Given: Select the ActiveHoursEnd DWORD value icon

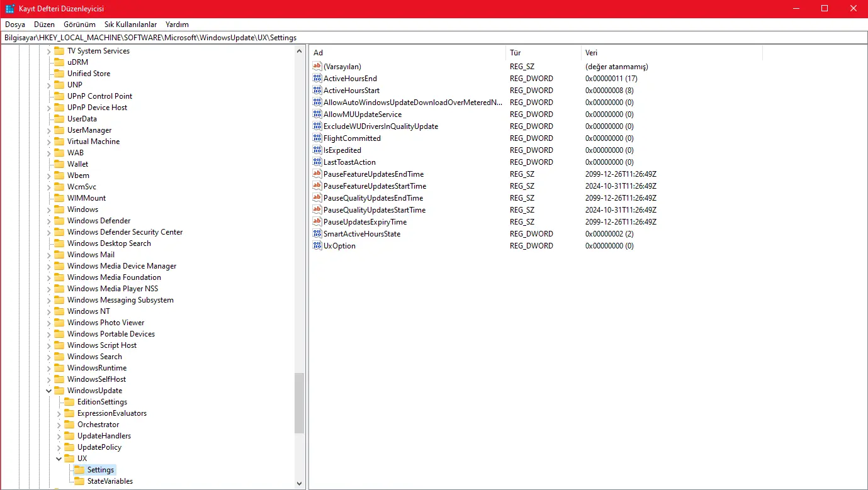Looking at the screenshot, I should pos(317,79).
